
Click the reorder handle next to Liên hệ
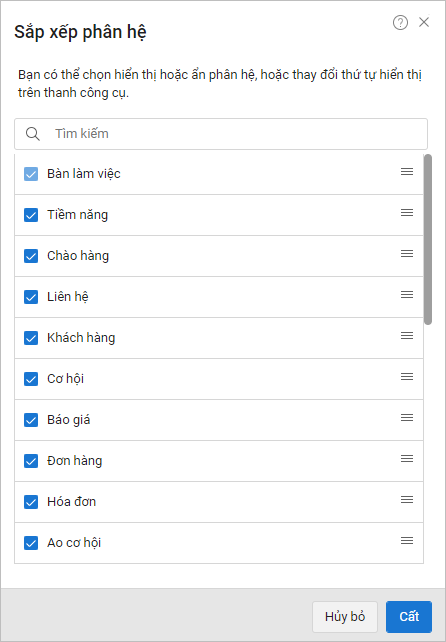[x=407, y=294]
